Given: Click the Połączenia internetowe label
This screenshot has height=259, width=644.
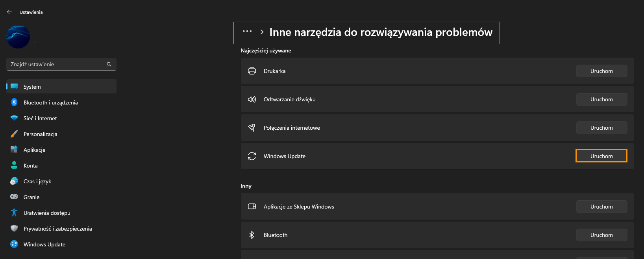Looking at the screenshot, I should pos(292,128).
